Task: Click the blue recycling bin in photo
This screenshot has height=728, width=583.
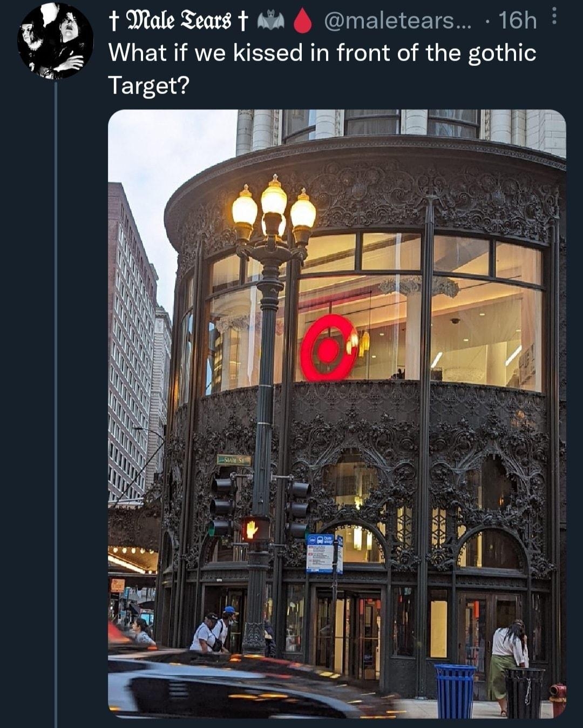Action: tap(455, 691)
